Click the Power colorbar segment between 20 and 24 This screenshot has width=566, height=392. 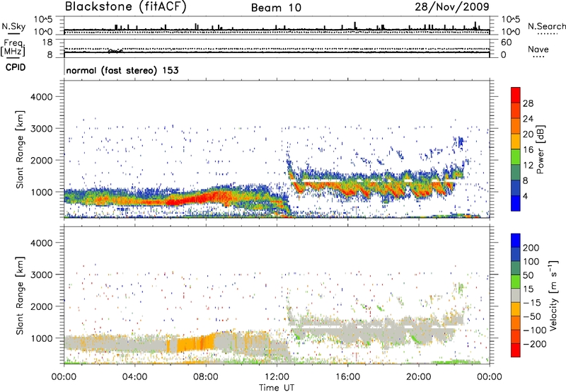[516, 126]
